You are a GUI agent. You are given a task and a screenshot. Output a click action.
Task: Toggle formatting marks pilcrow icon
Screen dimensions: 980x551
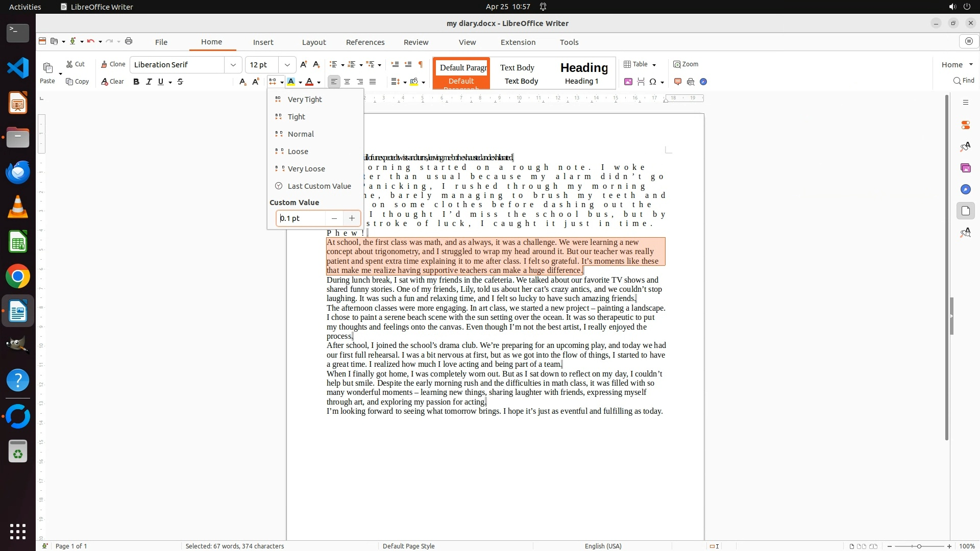pyautogui.click(x=421, y=64)
